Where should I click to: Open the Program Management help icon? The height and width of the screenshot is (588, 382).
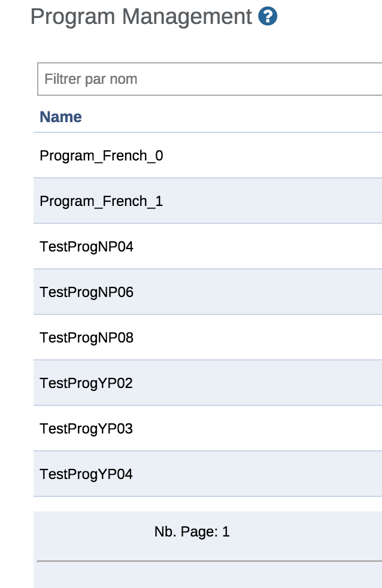tap(268, 17)
